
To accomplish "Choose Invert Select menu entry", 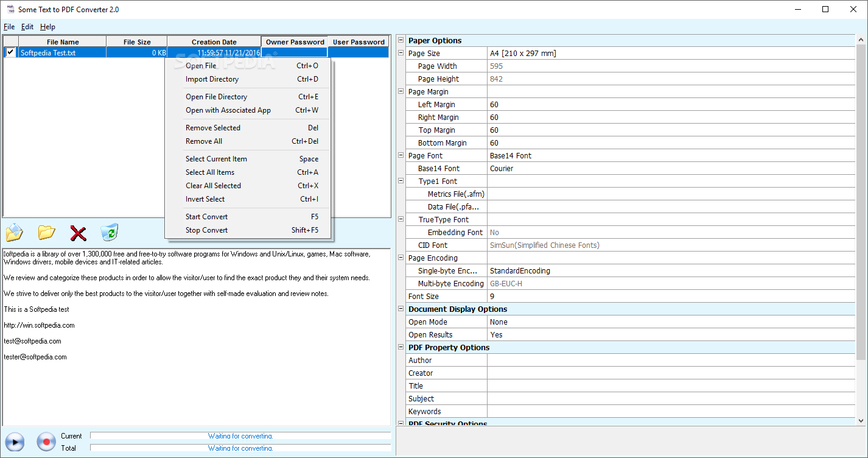I will [x=248, y=199].
